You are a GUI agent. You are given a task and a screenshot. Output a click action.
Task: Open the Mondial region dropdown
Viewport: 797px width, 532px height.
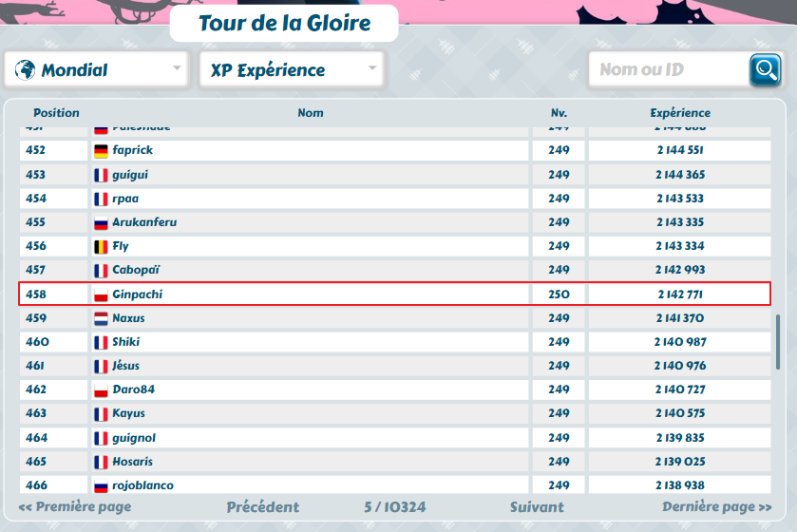pos(97,69)
